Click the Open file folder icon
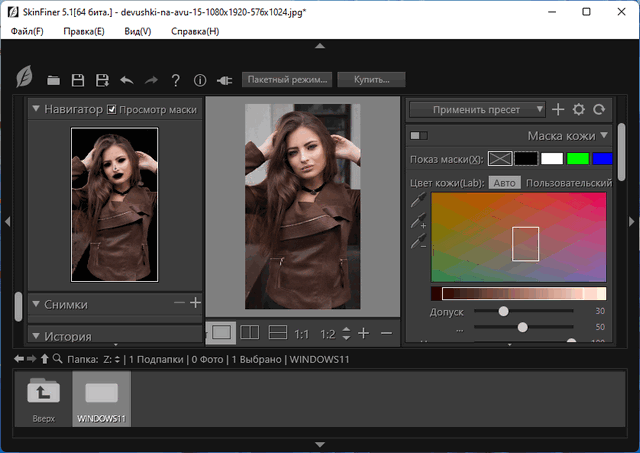Screen dimensions: 640x453 [x=53, y=80]
